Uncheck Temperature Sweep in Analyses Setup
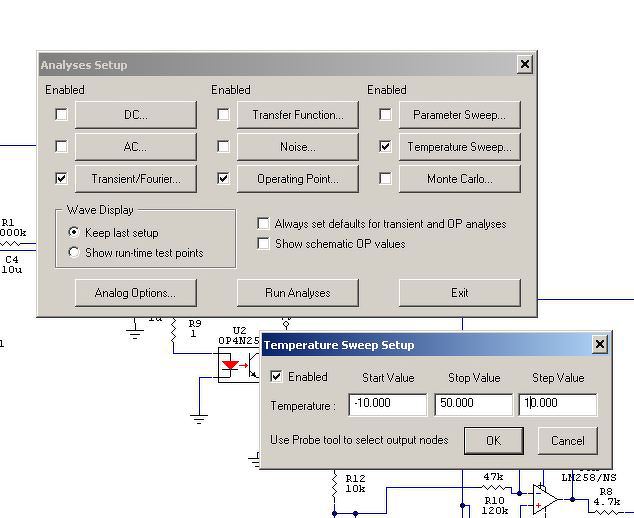 pyautogui.click(x=385, y=146)
